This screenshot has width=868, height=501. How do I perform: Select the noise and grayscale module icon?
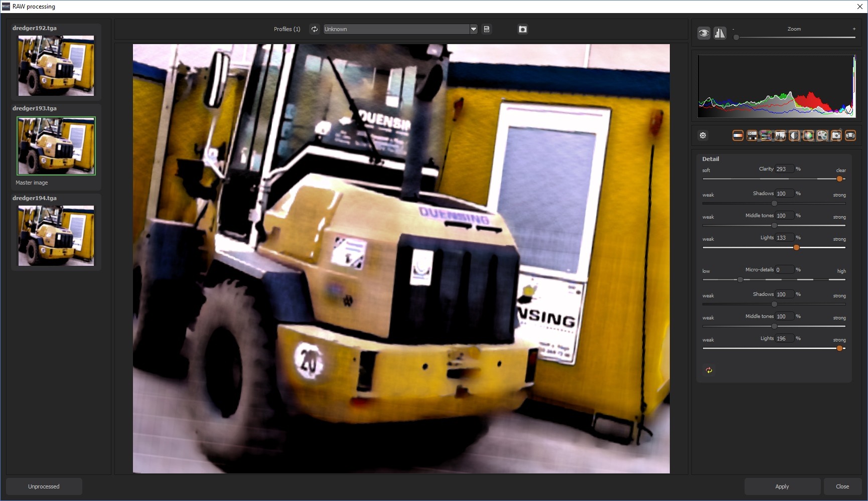tap(752, 135)
